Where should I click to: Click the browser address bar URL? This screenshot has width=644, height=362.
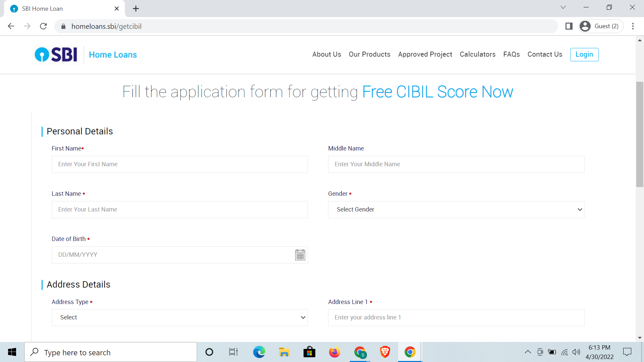point(106,26)
